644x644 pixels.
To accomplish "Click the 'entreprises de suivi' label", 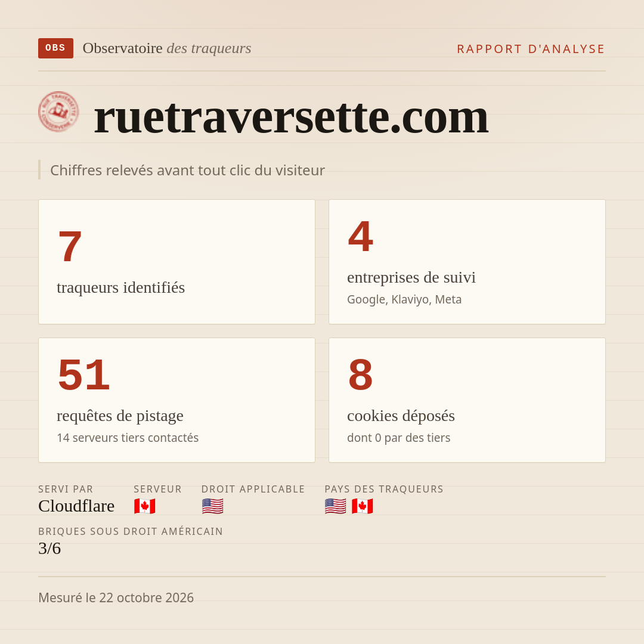I will (x=411, y=277).
